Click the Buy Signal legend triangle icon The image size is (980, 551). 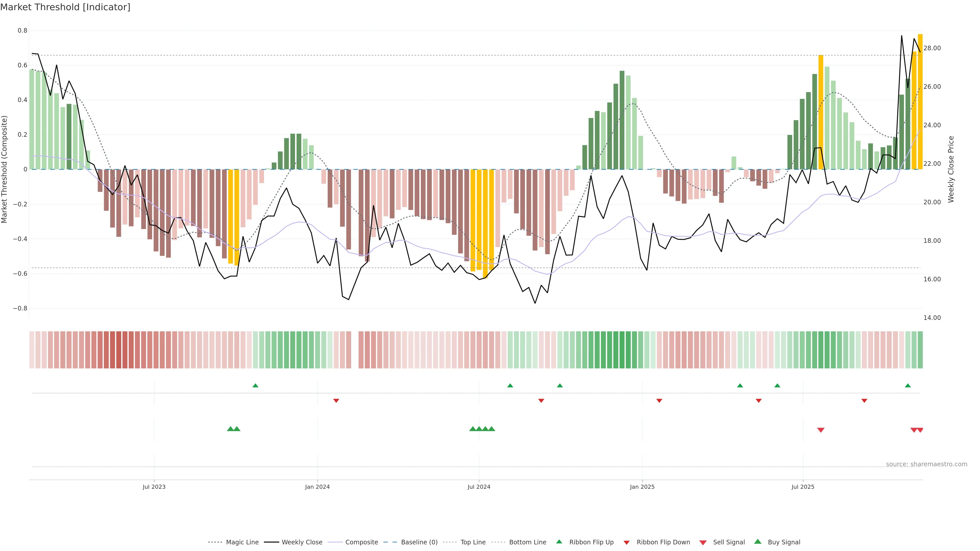coord(757,542)
